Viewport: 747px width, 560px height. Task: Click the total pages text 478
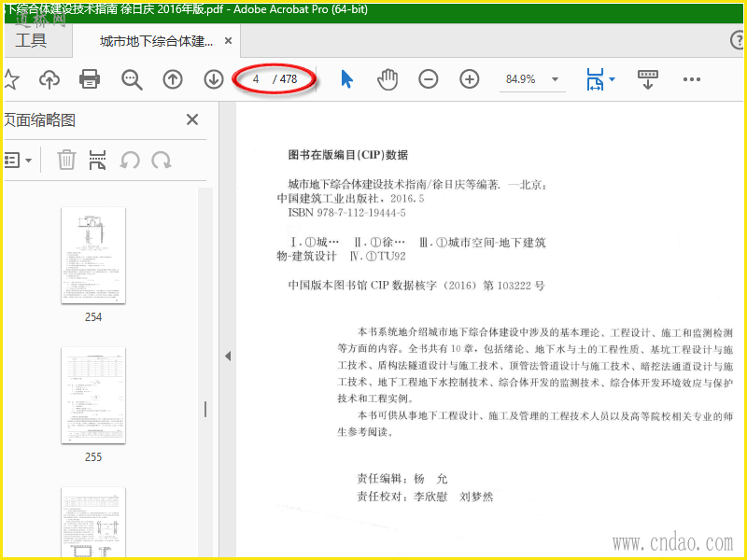pyautogui.click(x=289, y=79)
